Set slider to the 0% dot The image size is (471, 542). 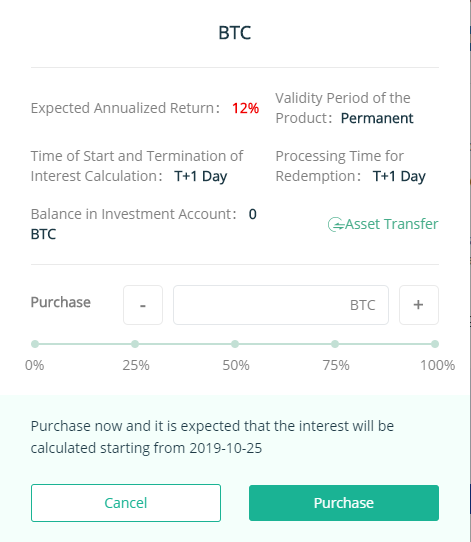point(35,344)
